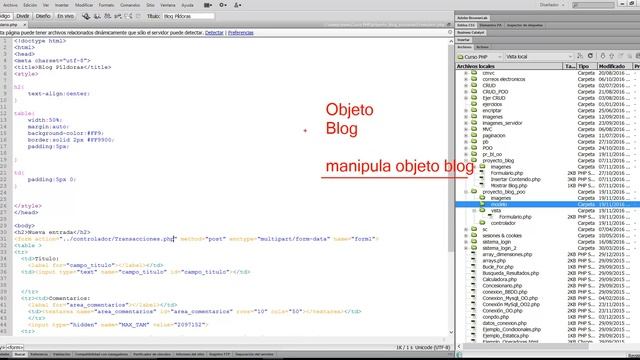Click the file management toolbar icon
Viewport: 640px width, 360px height.
(97, 16)
